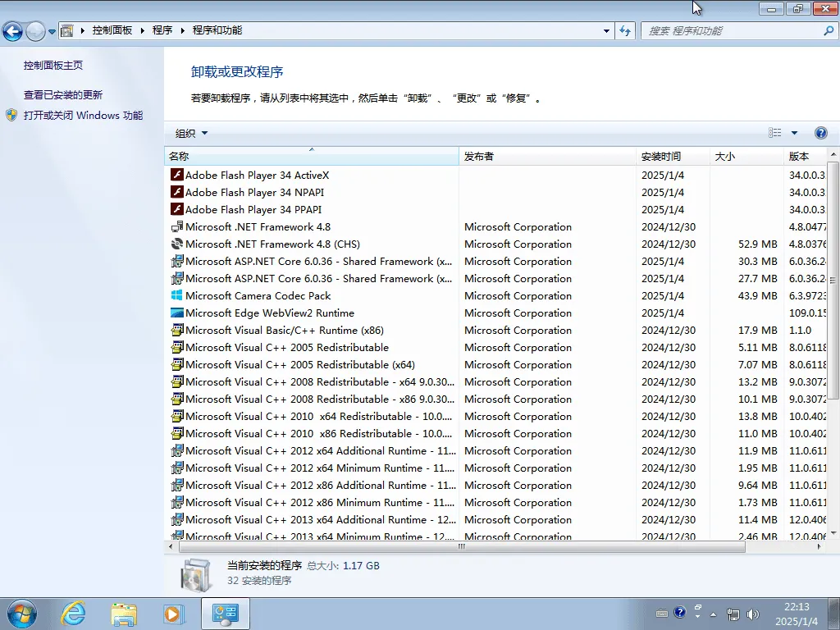Click the version cell 1.1.0
Screen dimensions: 840x630
click(x=800, y=330)
